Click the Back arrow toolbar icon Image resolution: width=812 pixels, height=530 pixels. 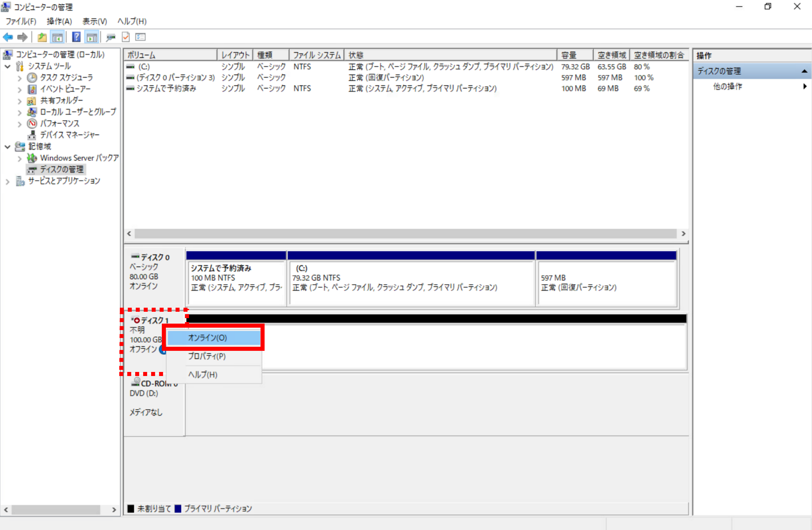coord(8,37)
